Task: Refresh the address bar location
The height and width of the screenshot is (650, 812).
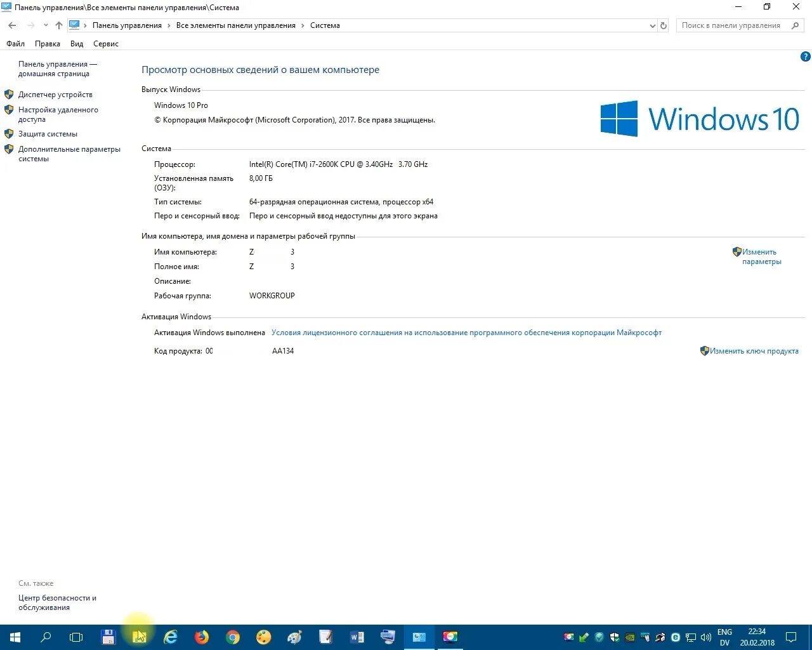Action: [x=664, y=25]
